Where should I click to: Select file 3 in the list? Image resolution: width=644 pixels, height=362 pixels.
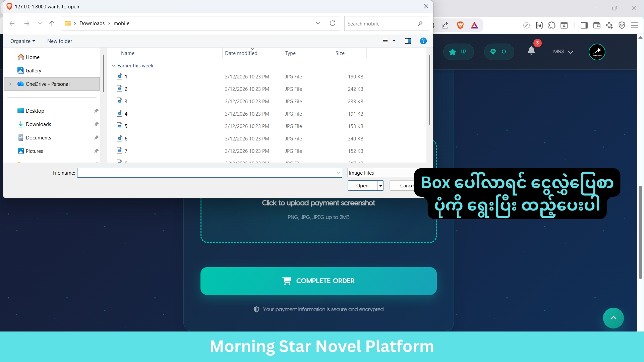point(126,101)
